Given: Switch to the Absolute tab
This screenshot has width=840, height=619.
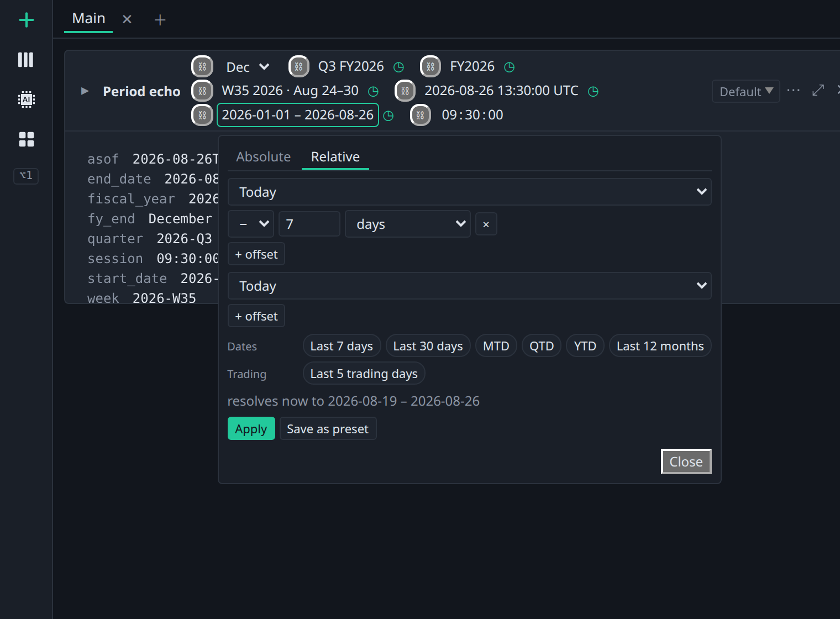Looking at the screenshot, I should [x=263, y=157].
